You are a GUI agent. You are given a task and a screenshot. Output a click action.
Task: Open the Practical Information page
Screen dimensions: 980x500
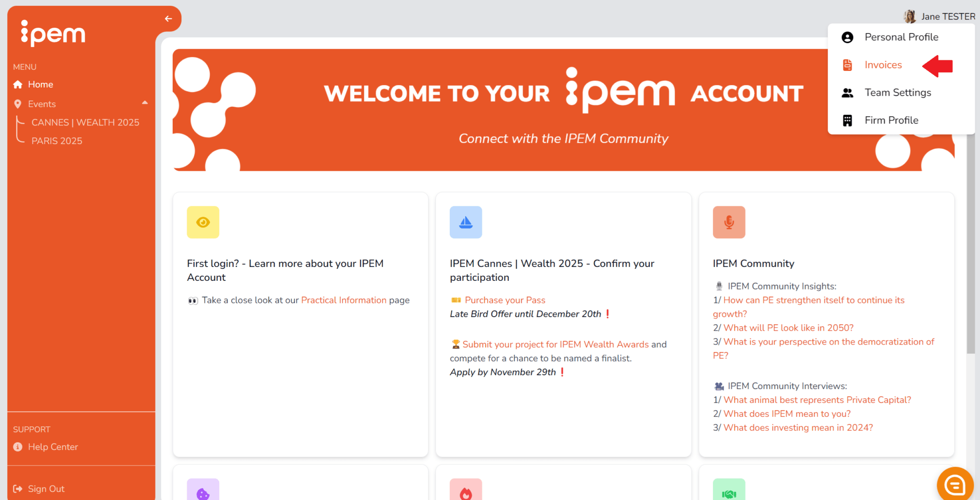pos(344,300)
